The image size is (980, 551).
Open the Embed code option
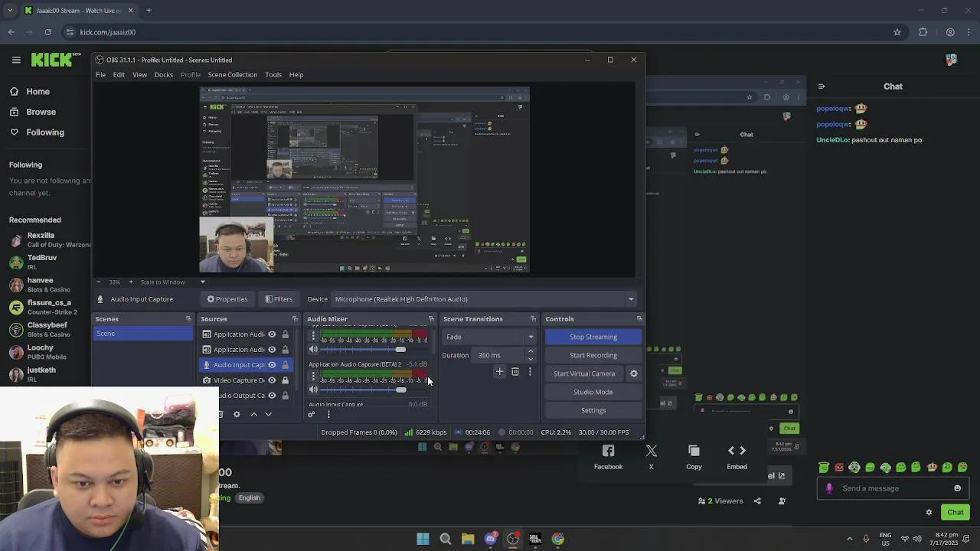(737, 458)
